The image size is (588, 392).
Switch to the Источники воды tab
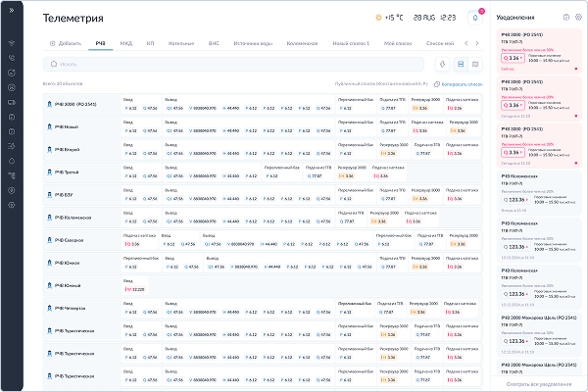253,43
